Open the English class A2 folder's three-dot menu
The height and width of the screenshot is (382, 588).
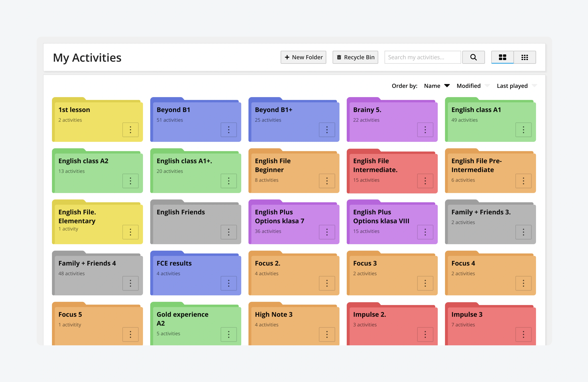coord(130,181)
